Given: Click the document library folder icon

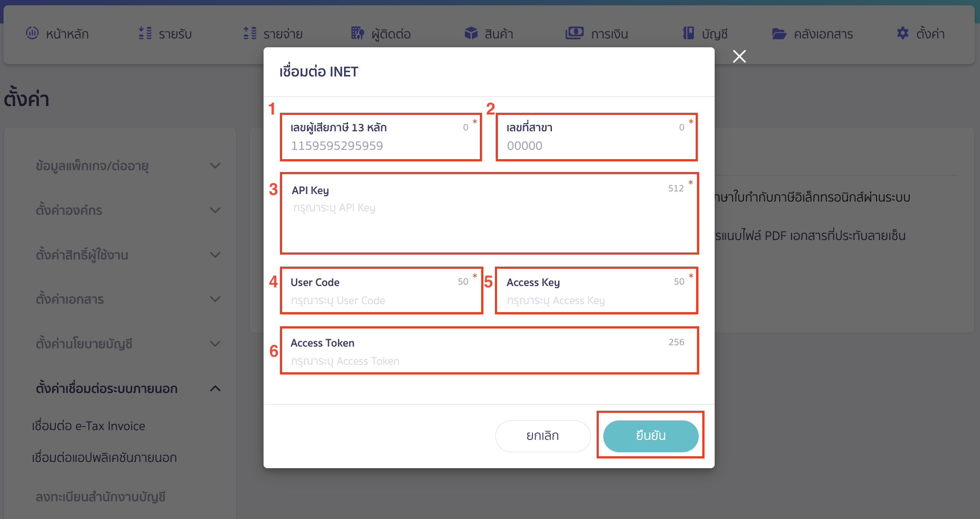Looking at the screenshot, I should click(779, 34).
